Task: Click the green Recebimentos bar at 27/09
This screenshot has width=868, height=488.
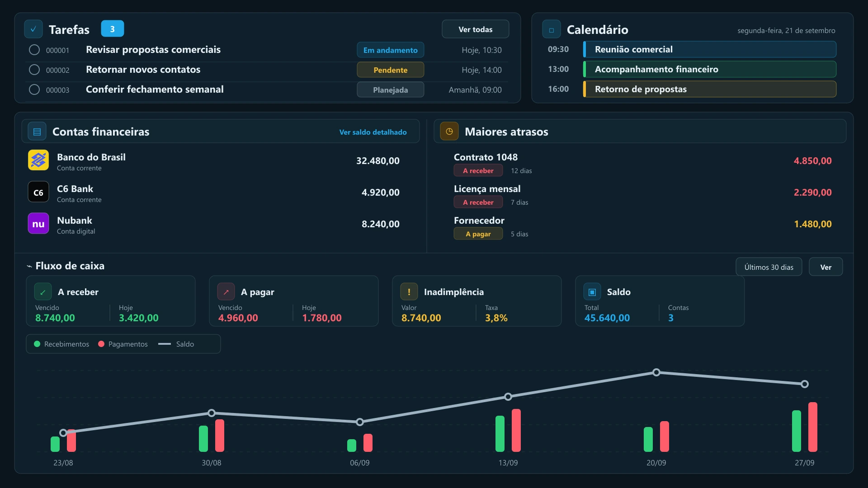Action: pos(797,431)
